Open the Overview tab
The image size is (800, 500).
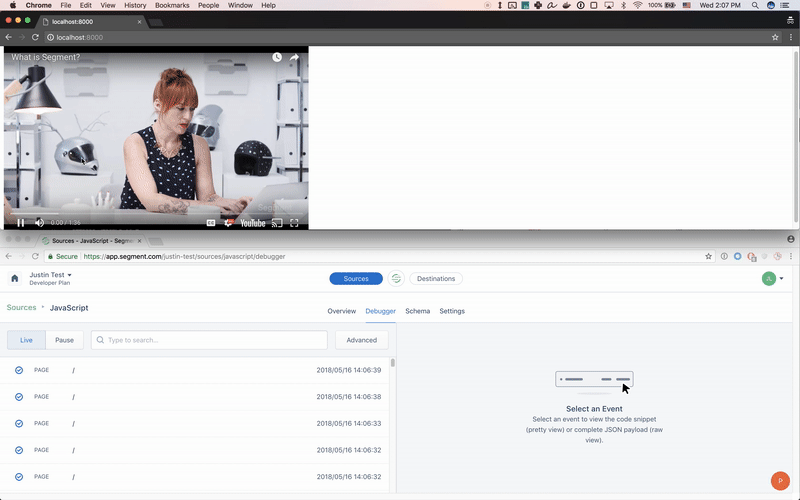[341, 311]
